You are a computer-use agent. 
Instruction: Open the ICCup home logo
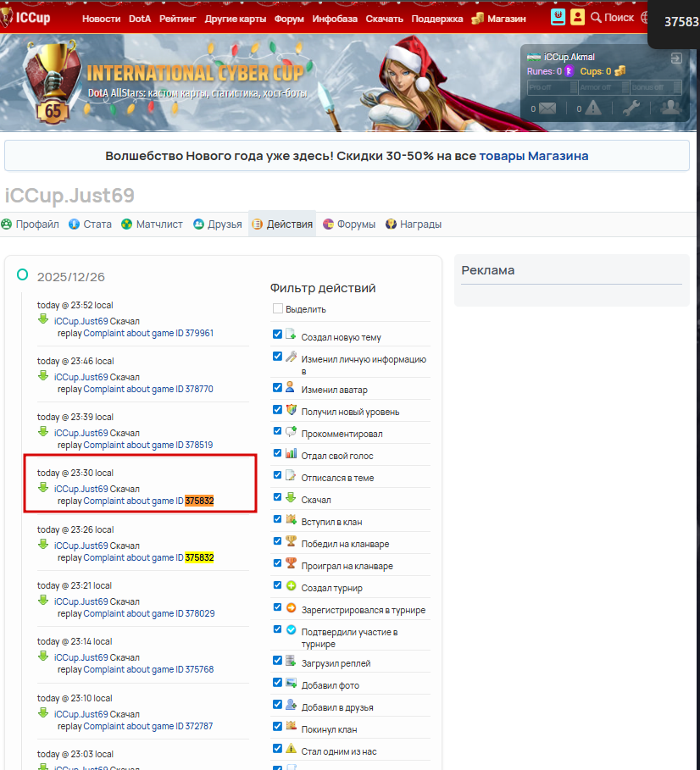click(25, 18)
